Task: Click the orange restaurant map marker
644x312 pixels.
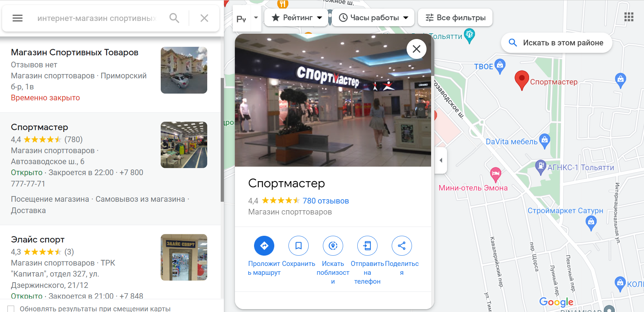Action: (x=283, y=4)
